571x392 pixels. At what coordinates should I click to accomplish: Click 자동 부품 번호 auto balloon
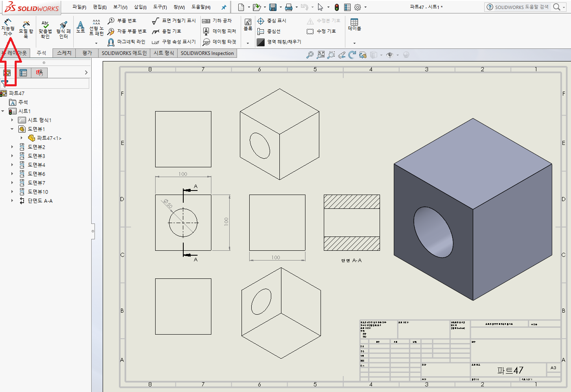coord(127,31)
